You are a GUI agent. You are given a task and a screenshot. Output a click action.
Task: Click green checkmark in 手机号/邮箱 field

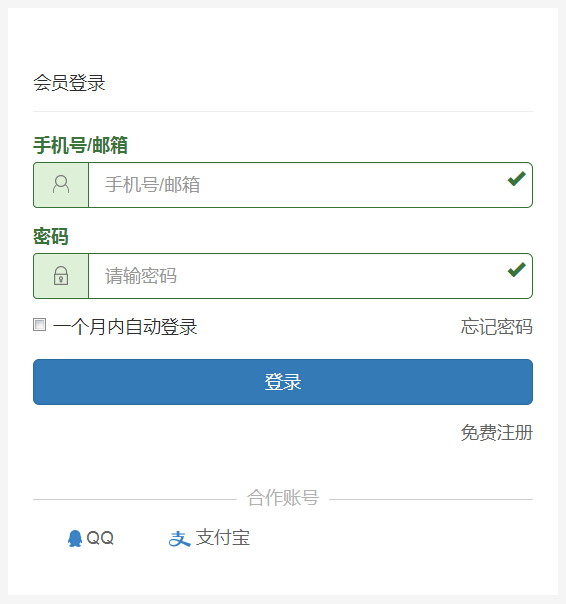516,179
